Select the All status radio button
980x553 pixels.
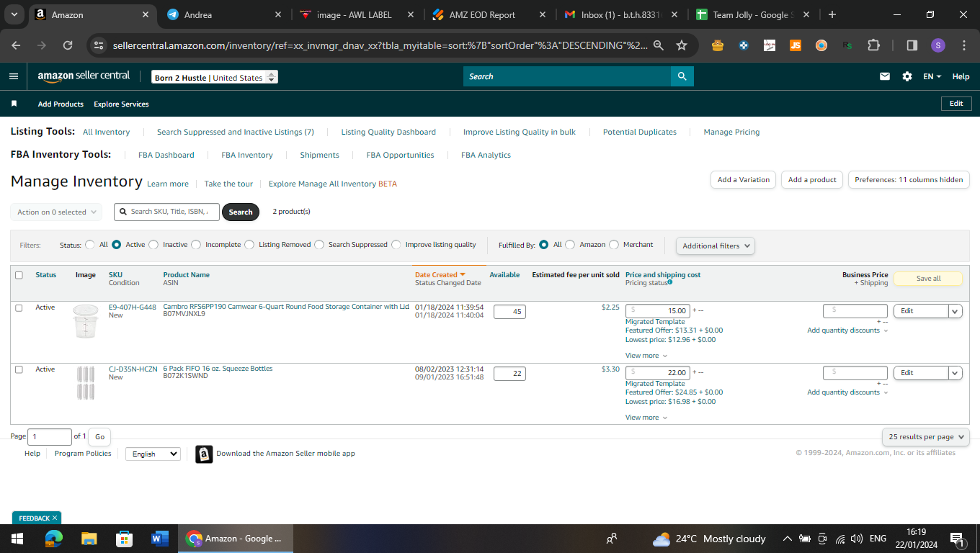pos(90,245)
